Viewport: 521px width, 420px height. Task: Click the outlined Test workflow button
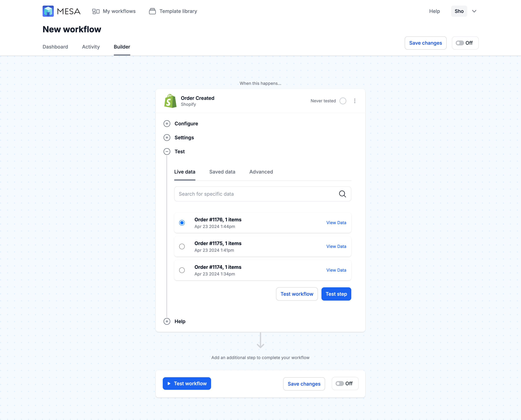click(297, 294)
